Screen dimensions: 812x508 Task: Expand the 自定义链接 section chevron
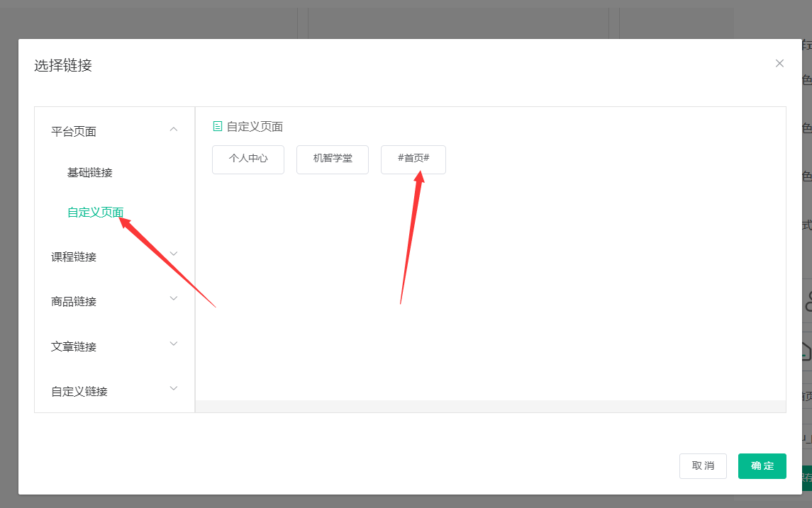[174, 388]
